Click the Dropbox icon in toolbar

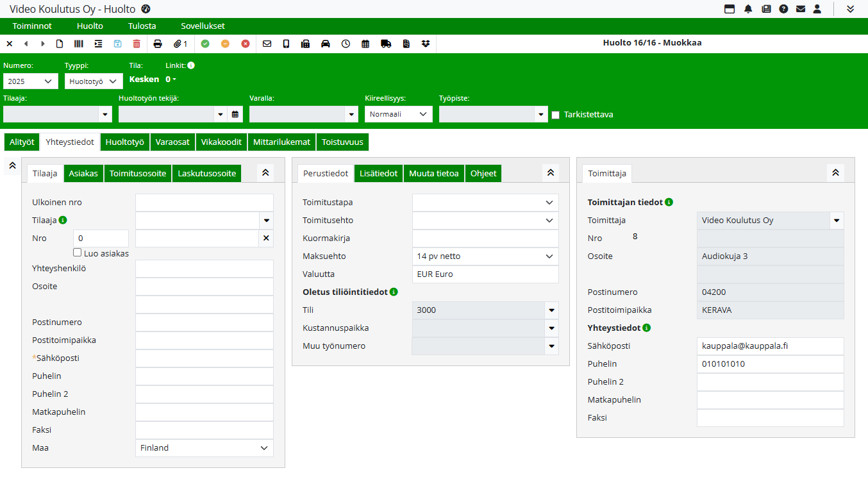point(426,44)
